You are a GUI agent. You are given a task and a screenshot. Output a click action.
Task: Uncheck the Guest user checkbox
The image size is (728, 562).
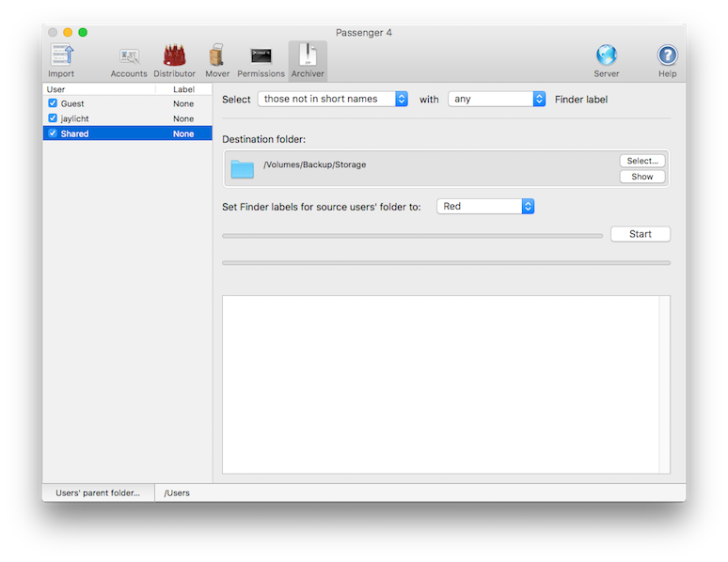(x=53, y=103)
